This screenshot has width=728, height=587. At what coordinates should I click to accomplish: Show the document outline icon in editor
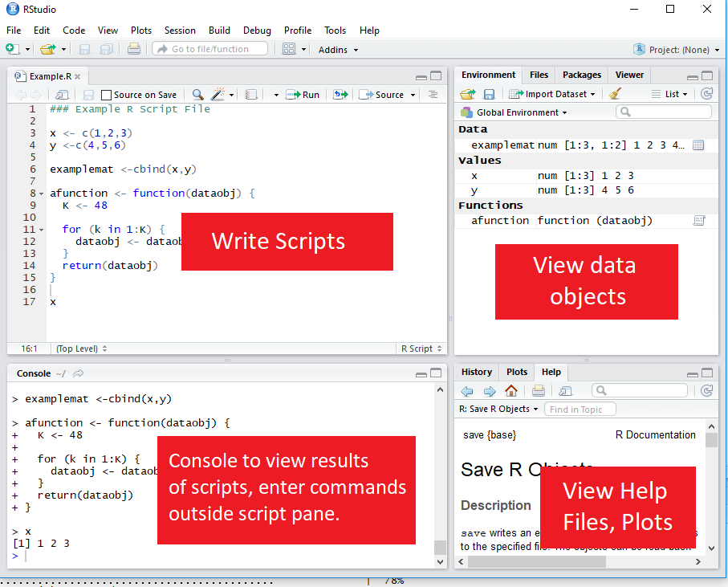[x=433, y=95]
